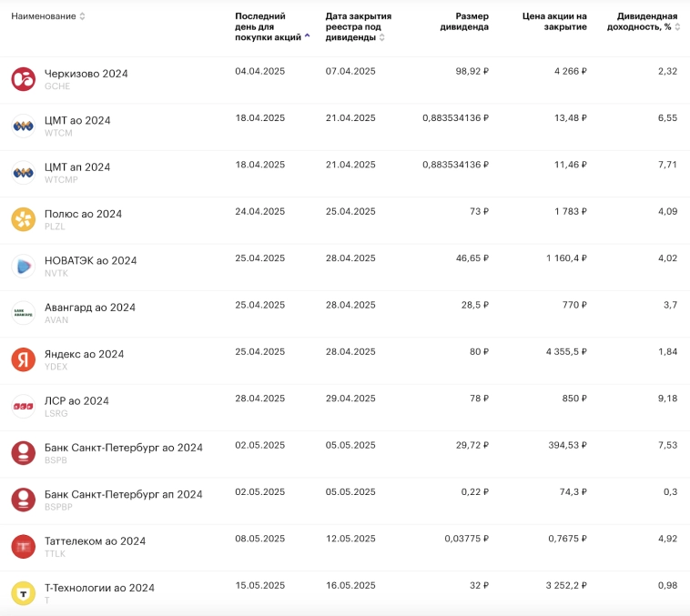Open Черкизово 2024 dividend link
690x616 pixels.
pyautogui.click(x=86, y=74)
